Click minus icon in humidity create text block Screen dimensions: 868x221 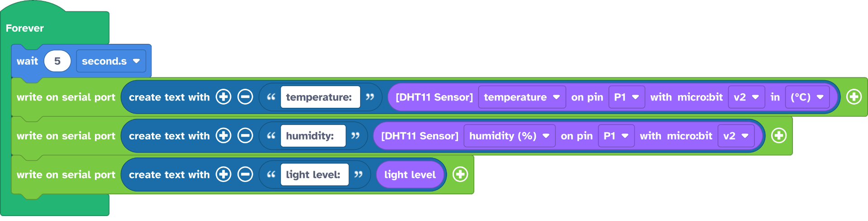(245, 135)
